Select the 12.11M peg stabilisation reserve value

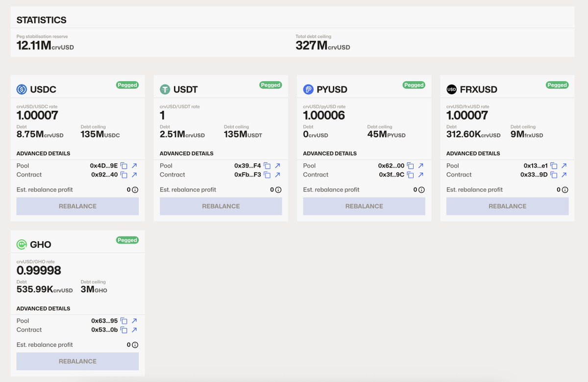coord(45,46)
